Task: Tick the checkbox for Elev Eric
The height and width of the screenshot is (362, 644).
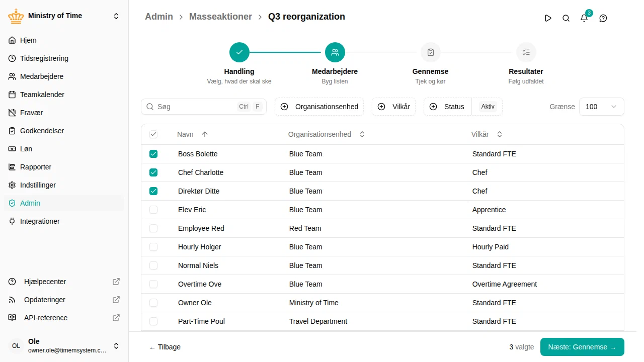Action: 153,210
